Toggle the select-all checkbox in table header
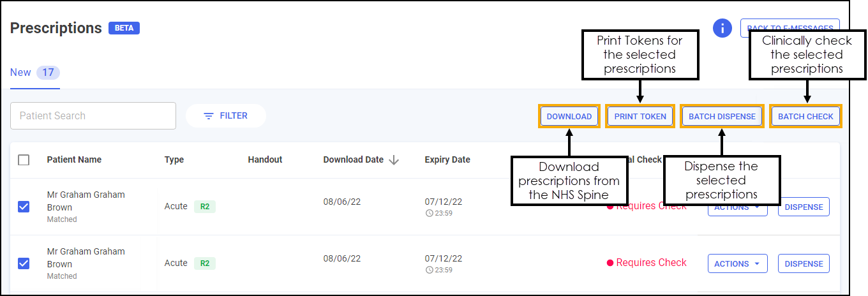 [24, 160]
